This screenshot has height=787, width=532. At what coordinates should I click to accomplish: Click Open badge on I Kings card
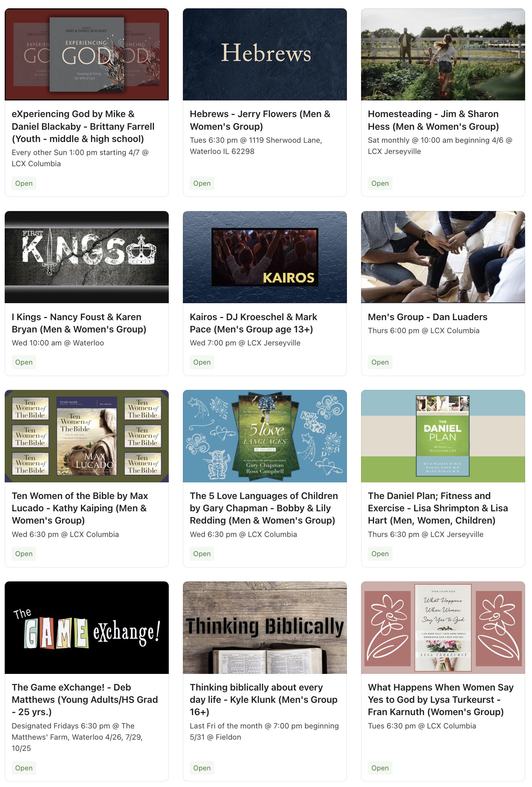tap(24, 362)
